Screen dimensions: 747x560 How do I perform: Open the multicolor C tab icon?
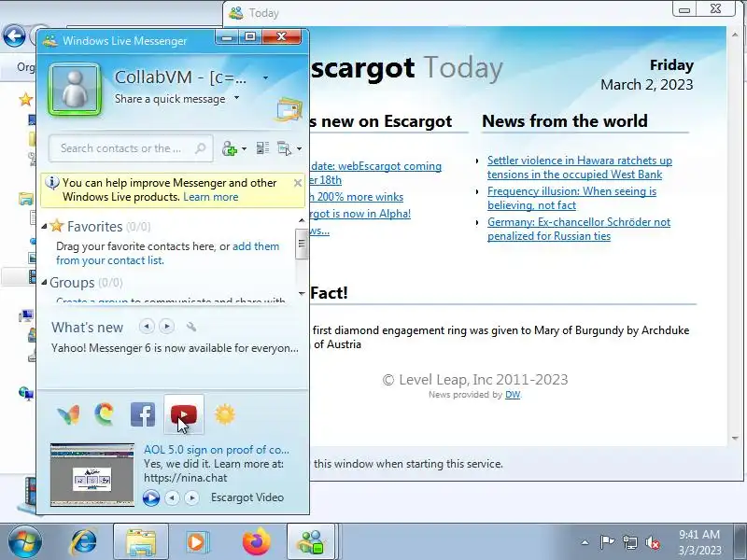coord(105,414)
